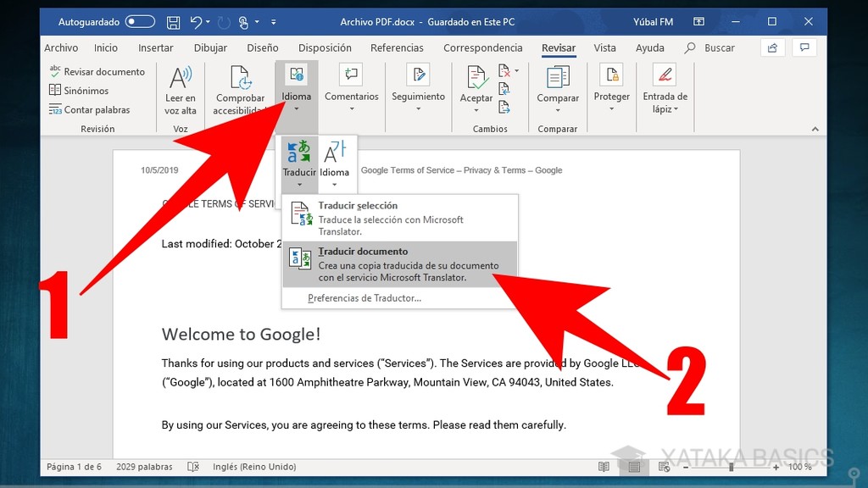Click the Proteger document icon
868x488 pixels.
(611, 79)
